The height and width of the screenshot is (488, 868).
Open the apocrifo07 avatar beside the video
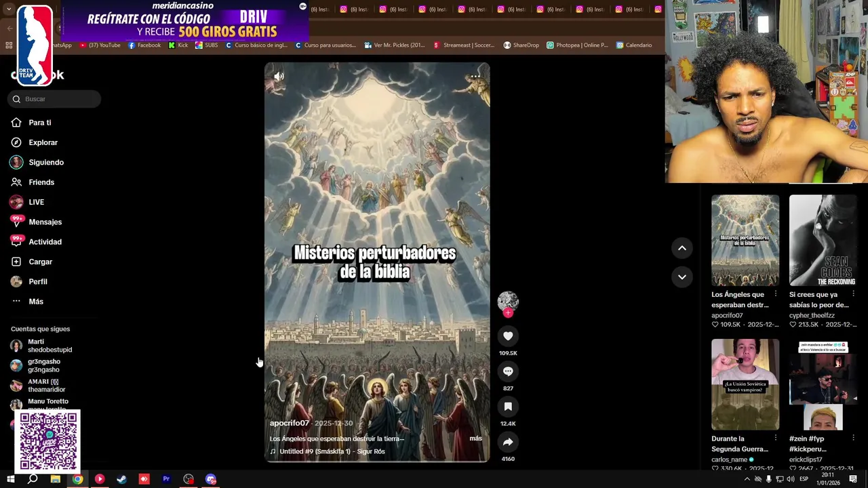[x=508, y=302]
